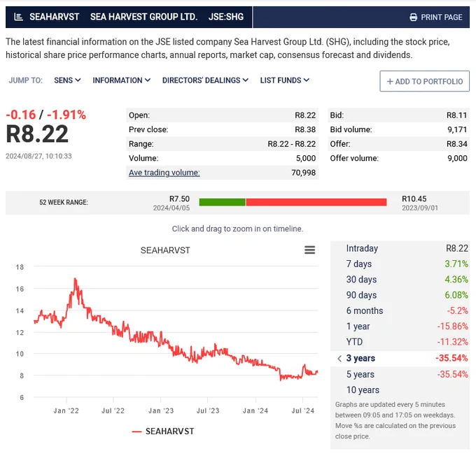This screenshot has width=476, height=458.
Task: Click the 2023/09/01 high date
Action: point(420,208)
